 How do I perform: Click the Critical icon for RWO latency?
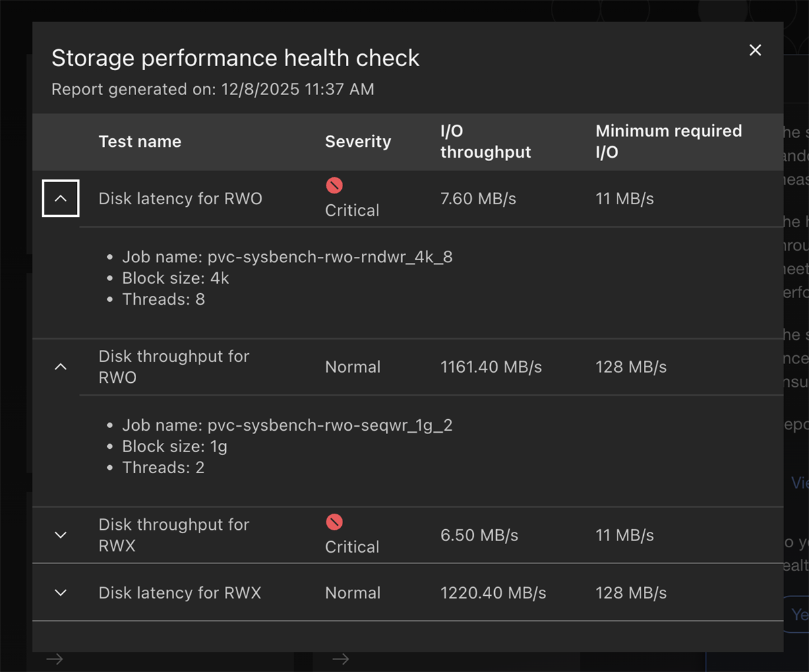tap(334, 185)
